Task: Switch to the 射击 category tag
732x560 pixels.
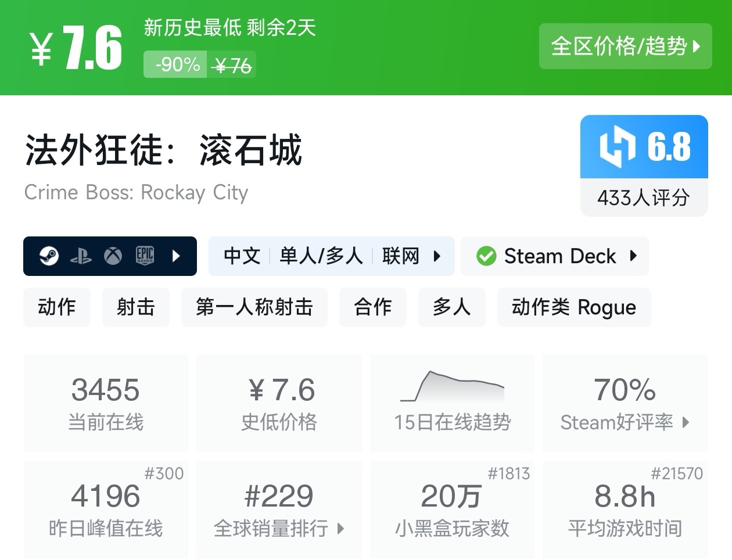Action: coord(135,307)
